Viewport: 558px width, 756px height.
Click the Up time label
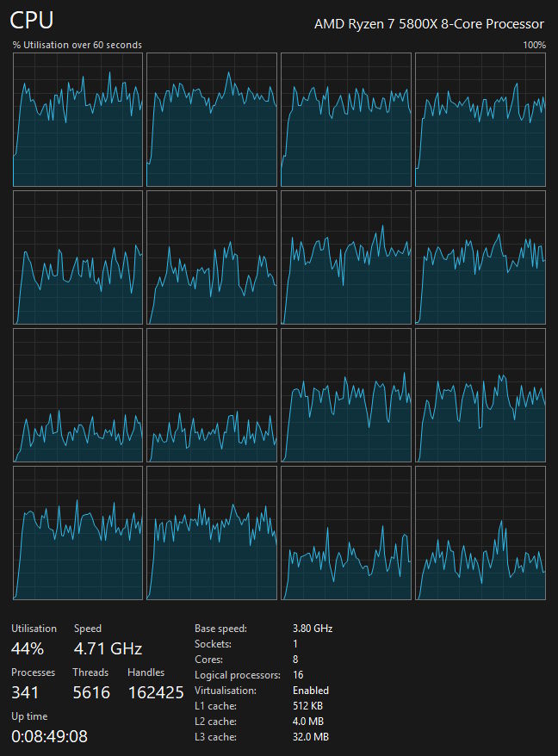29,716
